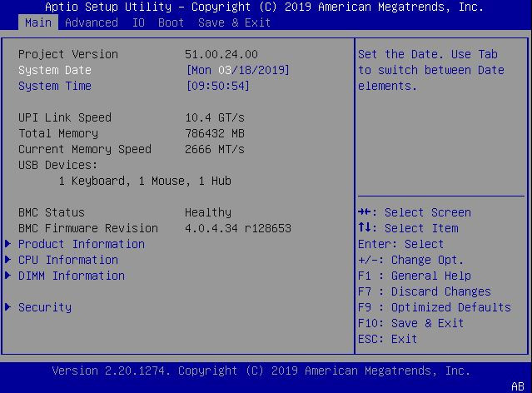Click the Total Memory label

tap(58, 133)
